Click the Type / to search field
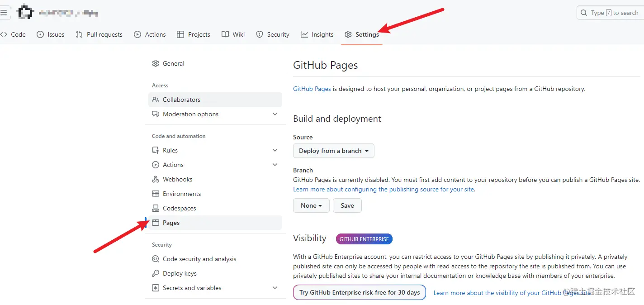This screenshot has width=644, height=305. tap(610, 13)
